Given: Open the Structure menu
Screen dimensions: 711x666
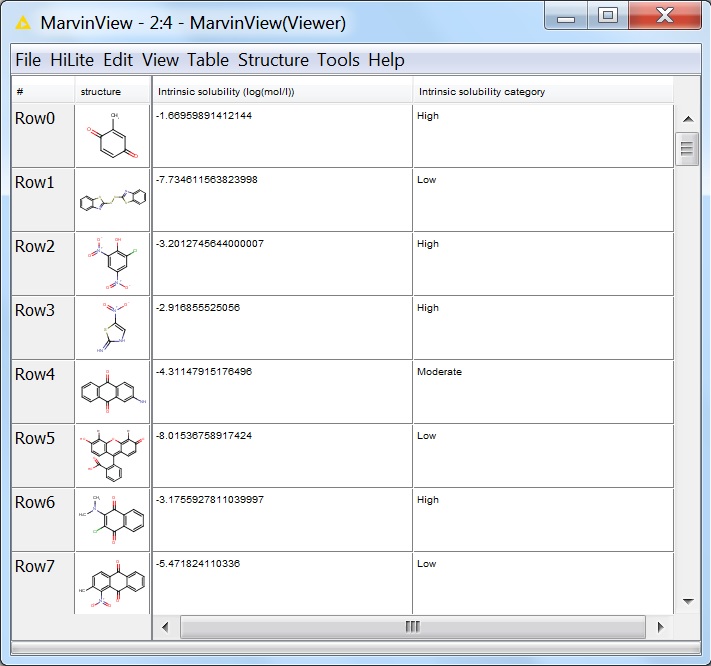Looking at the screenshot, I should coord(274,60).
